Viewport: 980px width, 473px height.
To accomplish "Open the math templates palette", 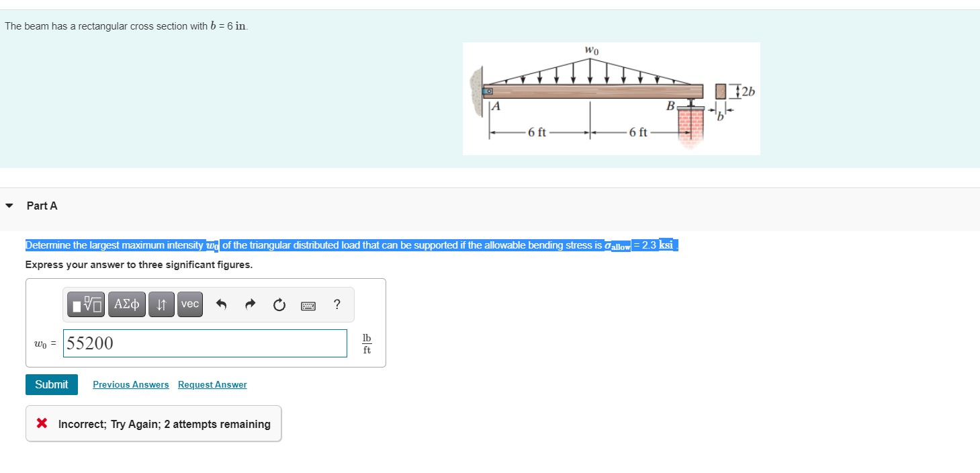I will click(85, 304).
